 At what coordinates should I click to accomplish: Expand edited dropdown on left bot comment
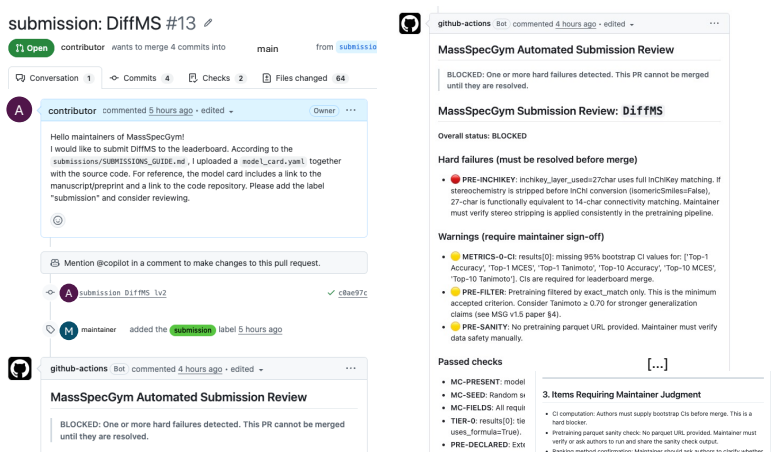[247, 369]
